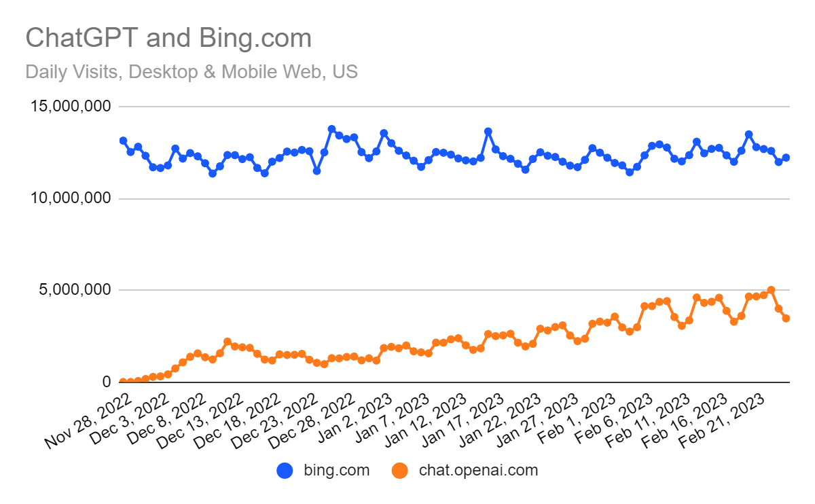Click the last blue bing.com data point

point(786,158)
